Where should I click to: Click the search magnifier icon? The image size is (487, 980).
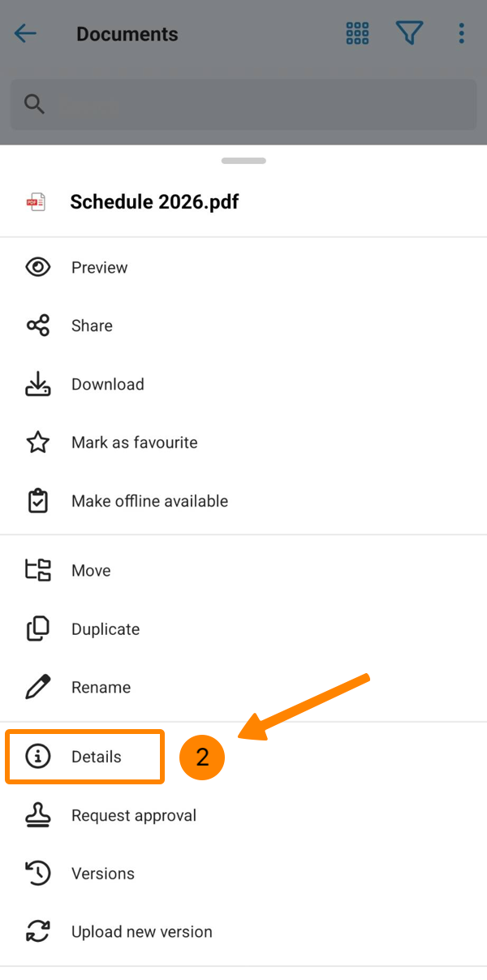[34, 104]
